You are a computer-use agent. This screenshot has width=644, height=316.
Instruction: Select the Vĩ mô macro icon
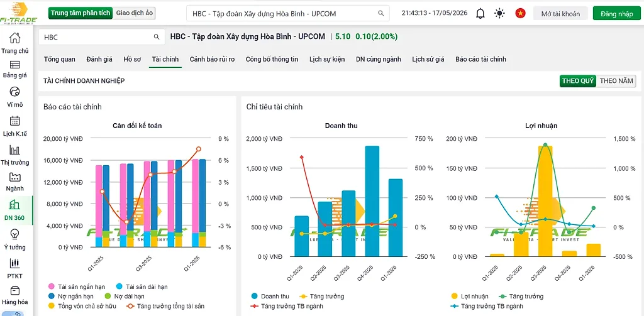click(15, 92)
